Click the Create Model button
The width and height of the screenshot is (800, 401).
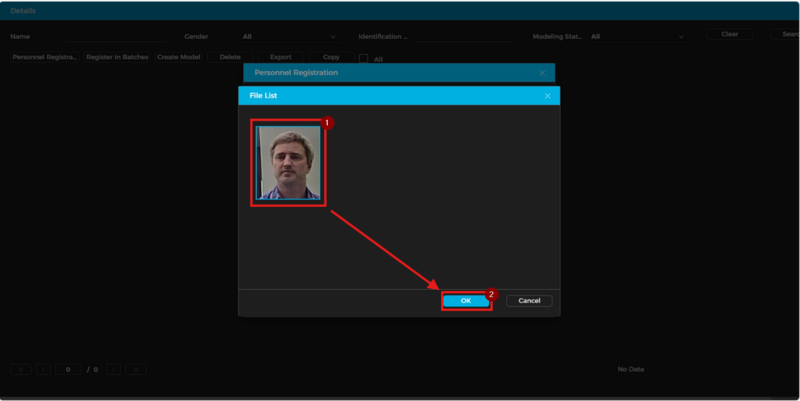pyautogui.click(x=178, y=58)
